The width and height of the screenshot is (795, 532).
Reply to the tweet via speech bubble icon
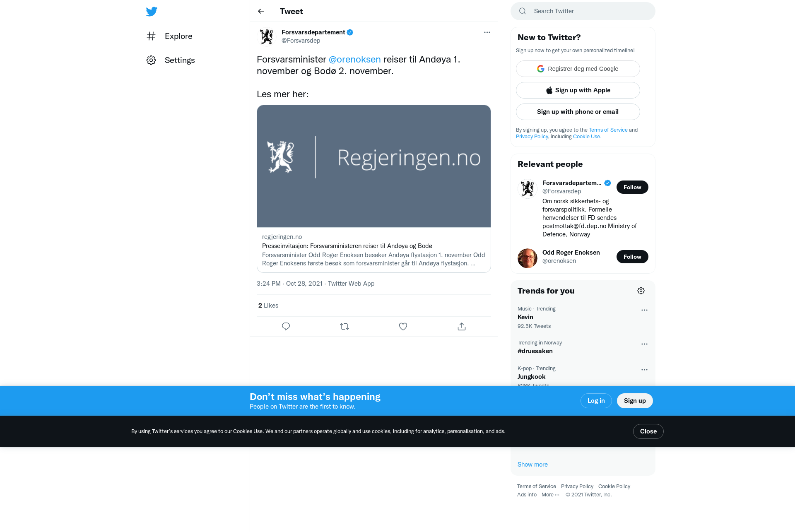point(286,326)
